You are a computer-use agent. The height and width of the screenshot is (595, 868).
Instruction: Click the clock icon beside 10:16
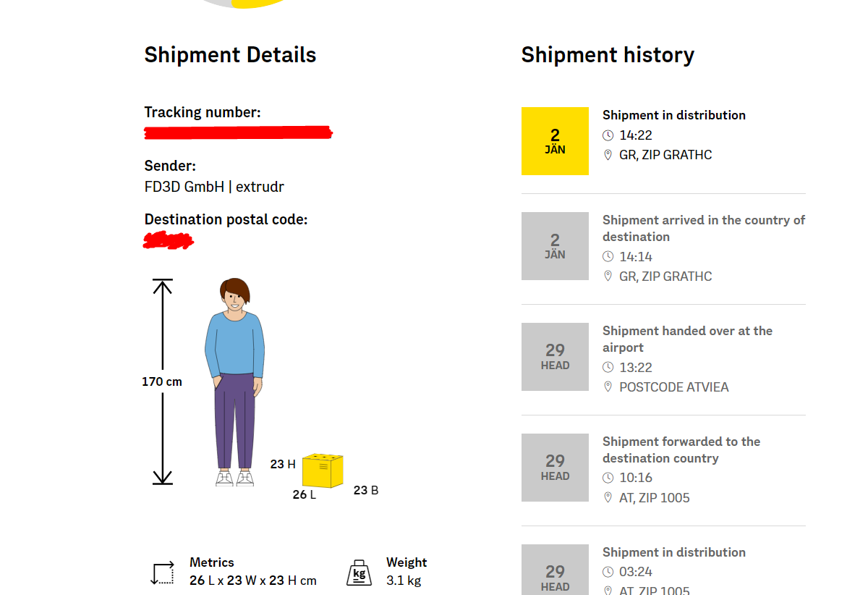608,478
